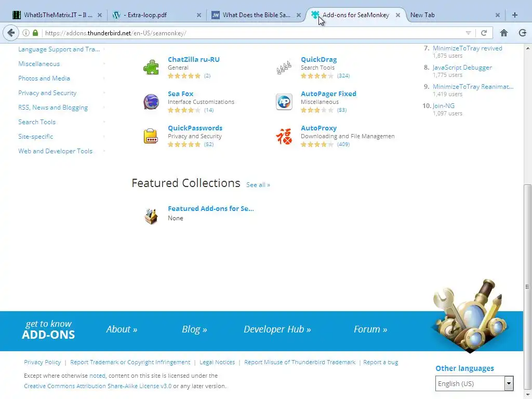Open the ChatZilla ru-RU add-on title
Image resolution: width=532 pixels, height=399 pixels.
point(194,59)
